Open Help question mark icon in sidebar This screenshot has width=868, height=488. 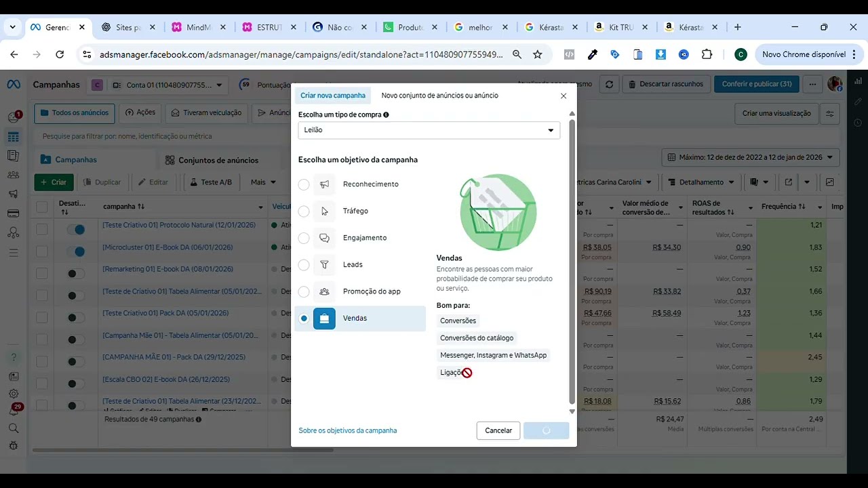click(14, 357)
